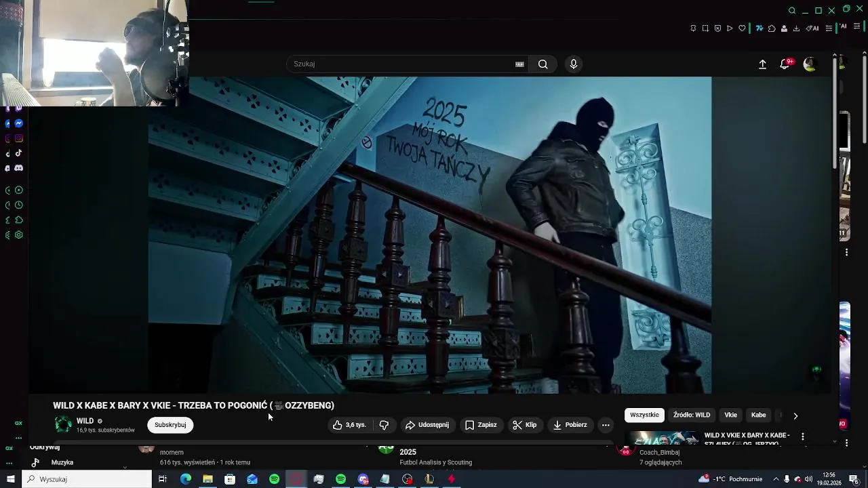
Task: Open YouTube notifications bell
Action: (785, 64)
